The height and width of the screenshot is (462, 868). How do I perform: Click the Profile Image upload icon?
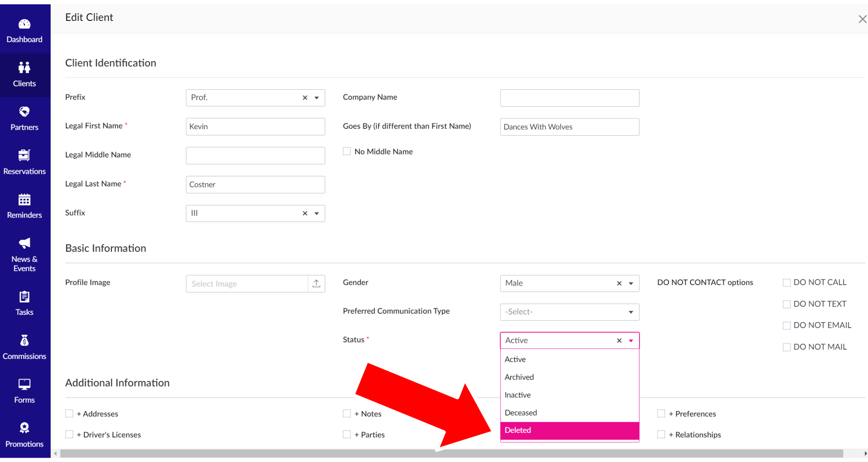click(x=316, y=284)
